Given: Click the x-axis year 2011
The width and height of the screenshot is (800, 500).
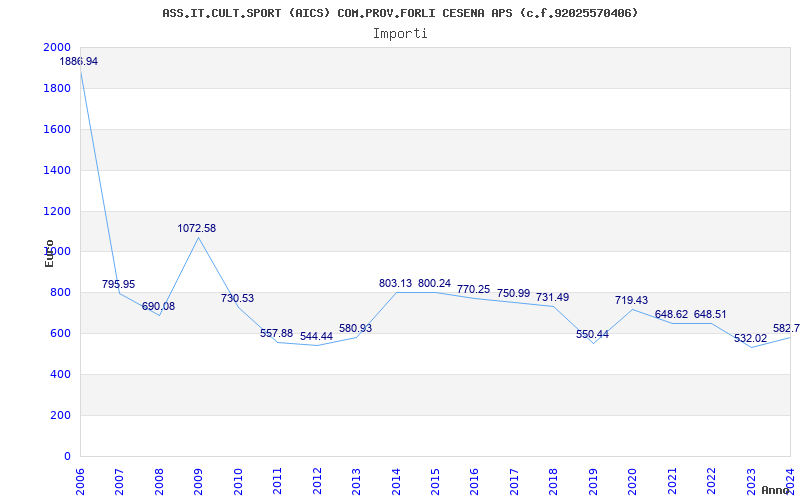Looking at the screenshot, I should pyautogui.click(x=278, y=480).
